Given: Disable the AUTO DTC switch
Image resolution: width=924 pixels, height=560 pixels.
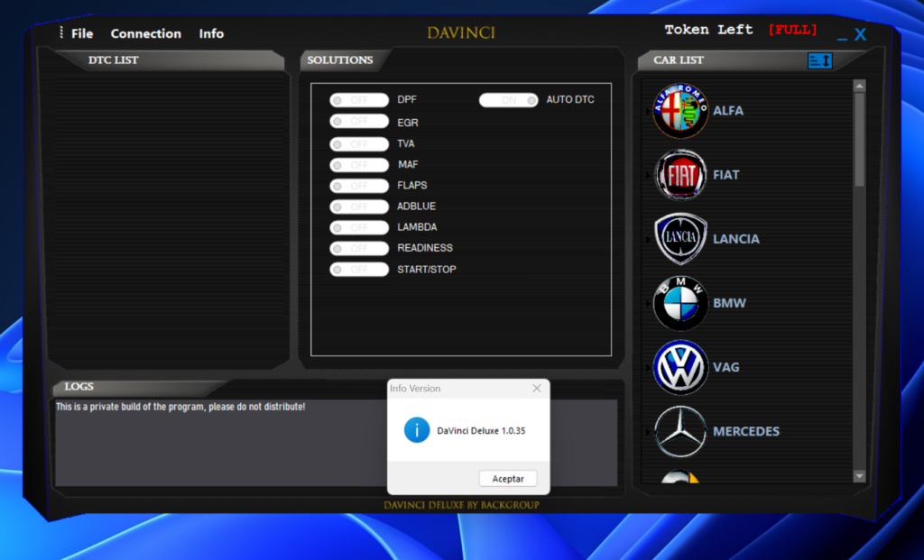Looking at the screenshot, I should [x=509, y=100].
